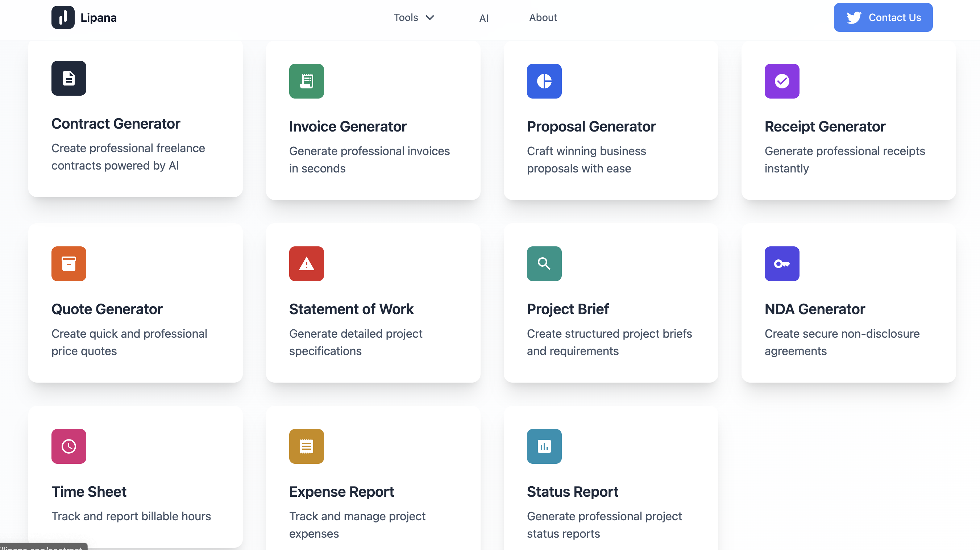Open the NDA Generator title link
Viewport: 980px width, 550px height.
[814, 309]
